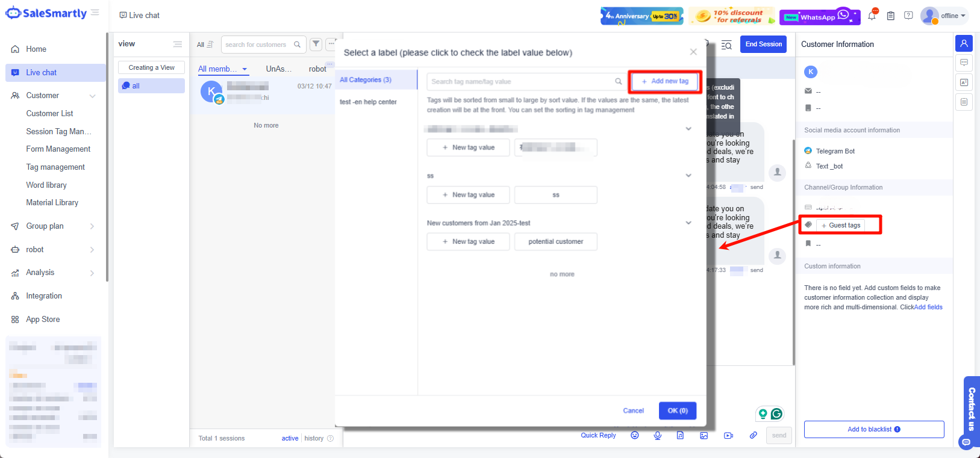Screen dimensions: 980x458
Task: Open Form Management
Action: pos(58,149)
